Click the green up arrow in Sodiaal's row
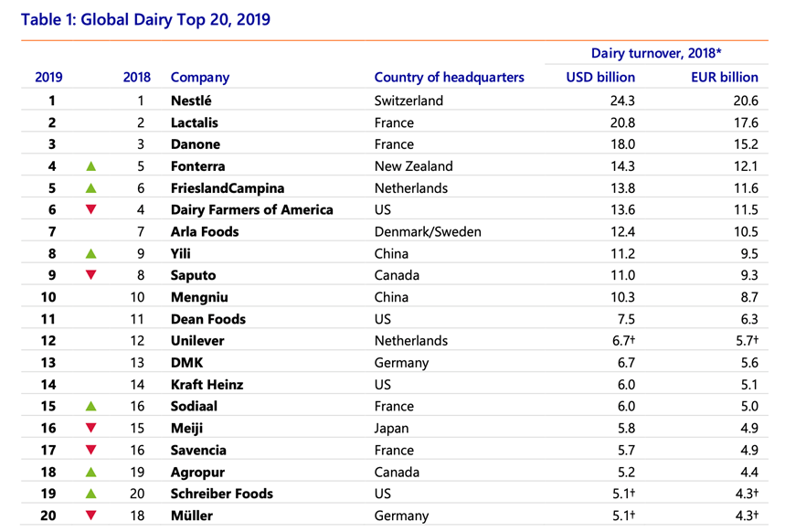This screenshot has height=532, width=785. pos(90,406)
